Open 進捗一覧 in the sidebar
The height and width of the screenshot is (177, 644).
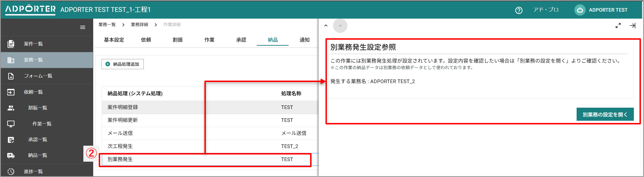coord(33,171)
